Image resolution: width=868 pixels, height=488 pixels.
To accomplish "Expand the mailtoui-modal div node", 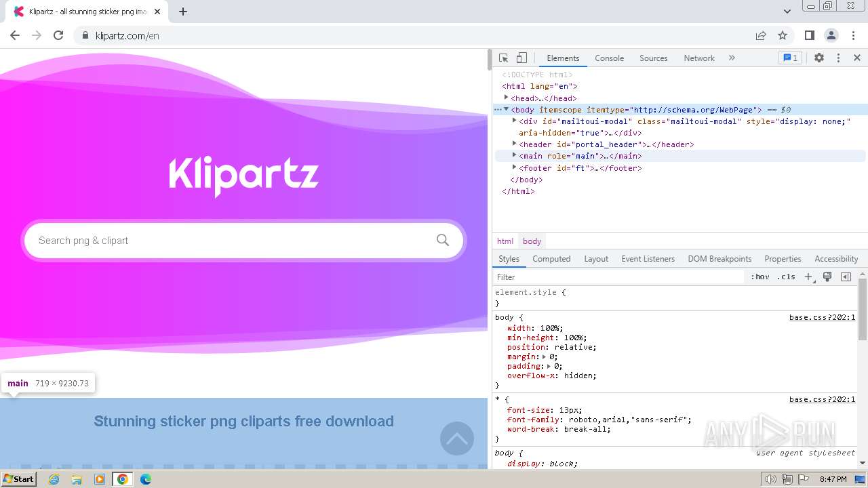I will coord(514,121).
